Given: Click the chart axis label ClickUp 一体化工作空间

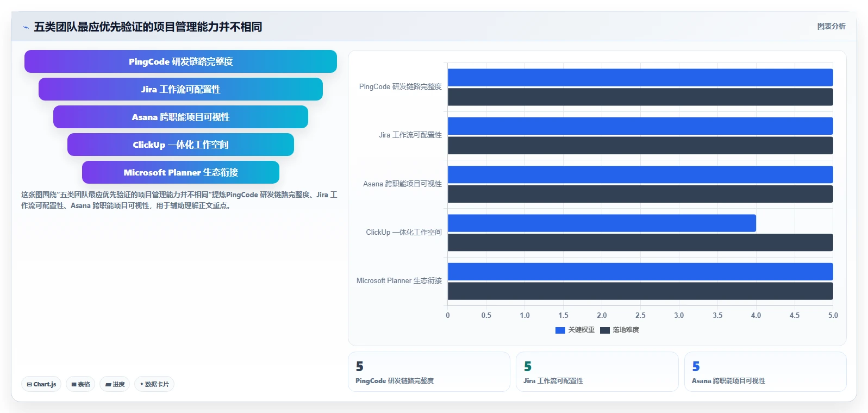Looking at the screenshot, I should pos(404,232).
